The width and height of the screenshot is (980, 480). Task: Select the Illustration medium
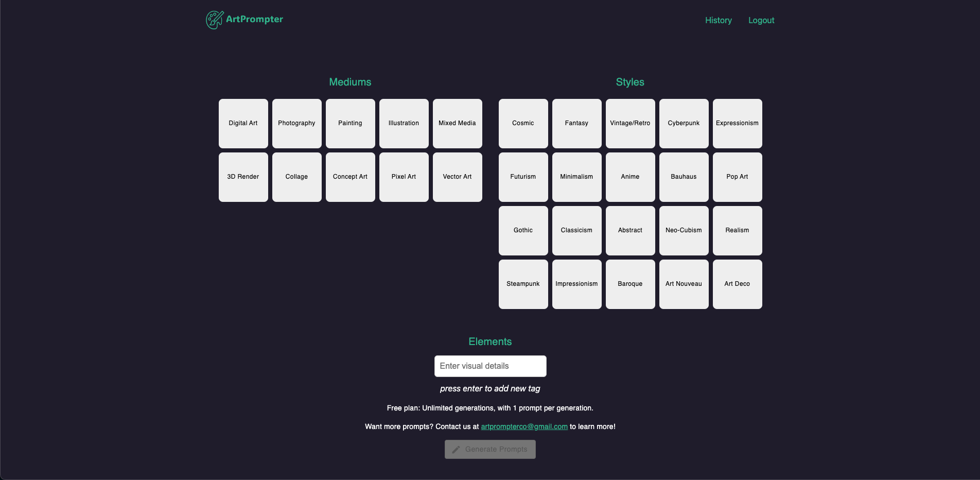point(404,124)
